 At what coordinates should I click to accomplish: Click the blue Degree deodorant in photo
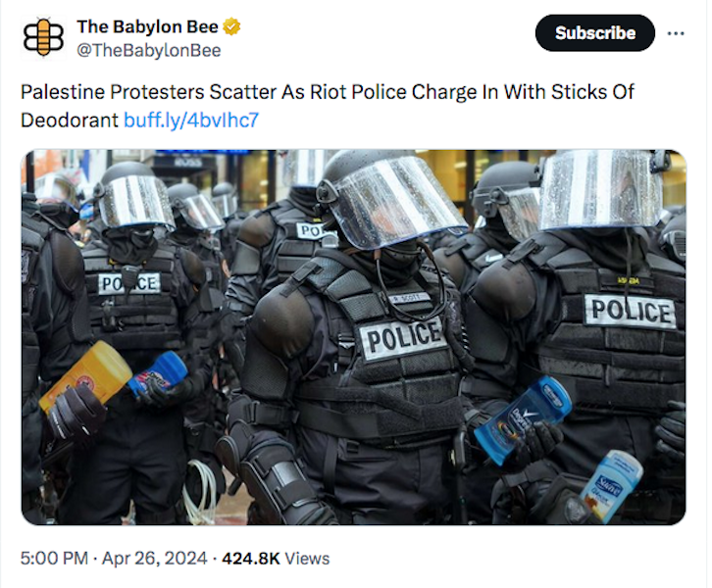coord(522,419)
